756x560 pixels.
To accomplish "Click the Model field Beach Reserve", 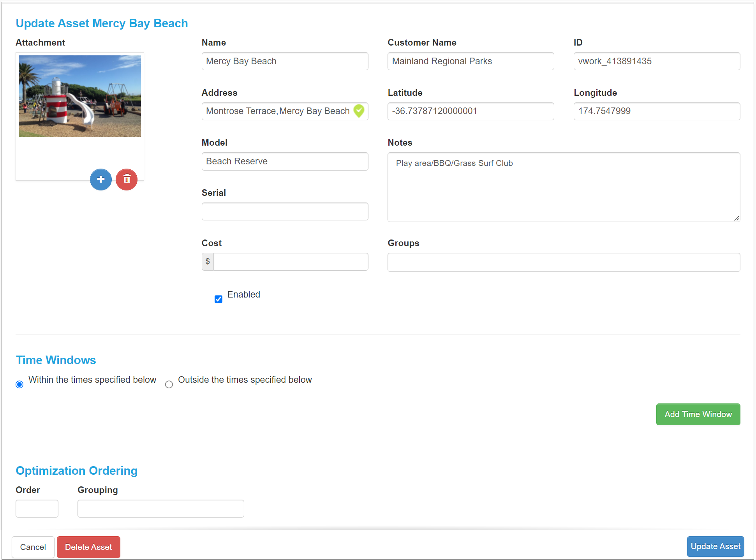I will 285,161.
